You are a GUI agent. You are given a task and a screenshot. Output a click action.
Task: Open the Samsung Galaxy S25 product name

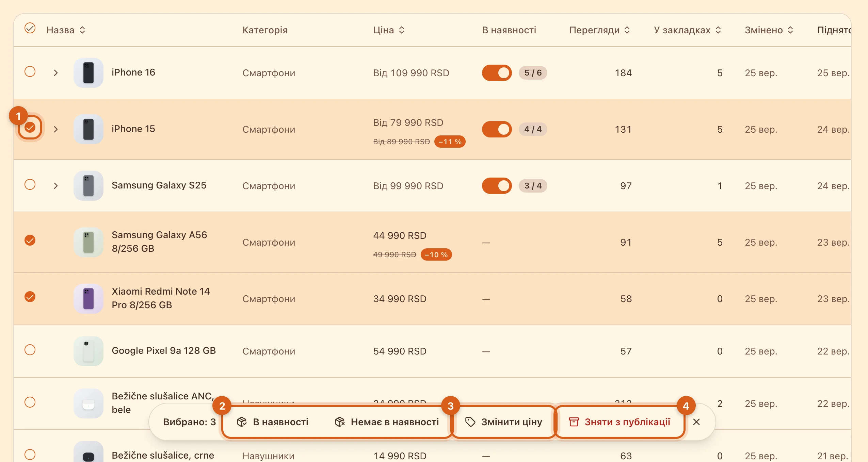(159, 185)
